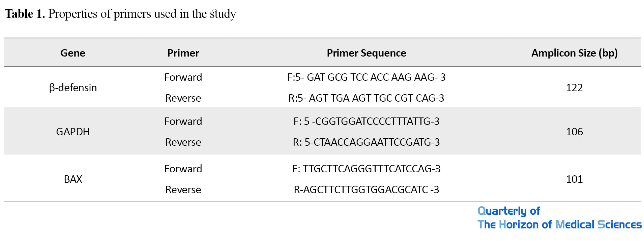Click amplicon size value 101

click(x=574, y=179)
